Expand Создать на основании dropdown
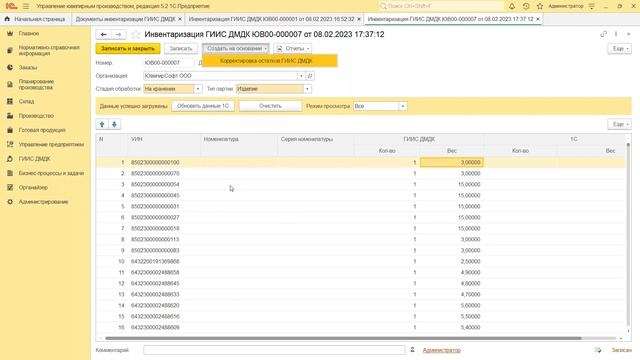This screenshot has height=360, width=640. click(x=236, y=49)
